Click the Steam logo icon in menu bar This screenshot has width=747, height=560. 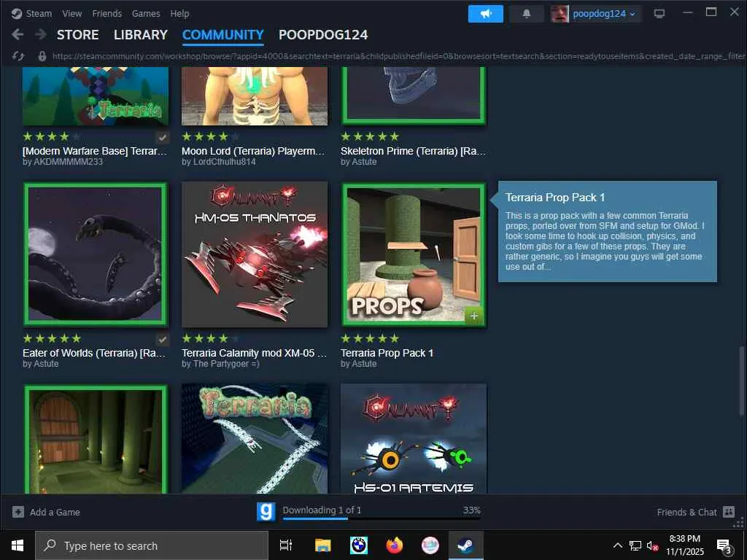(17, 13)
